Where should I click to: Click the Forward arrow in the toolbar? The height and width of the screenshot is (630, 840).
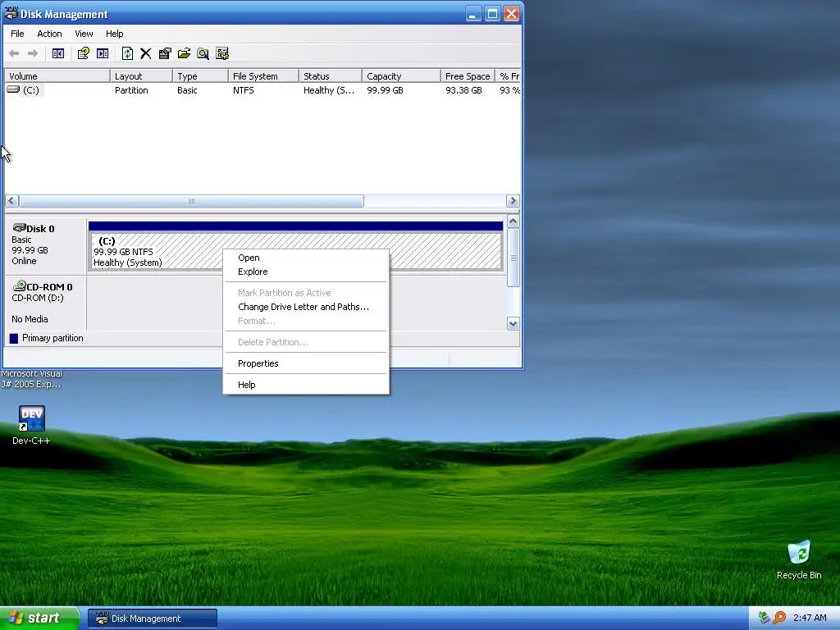point(33,53)
